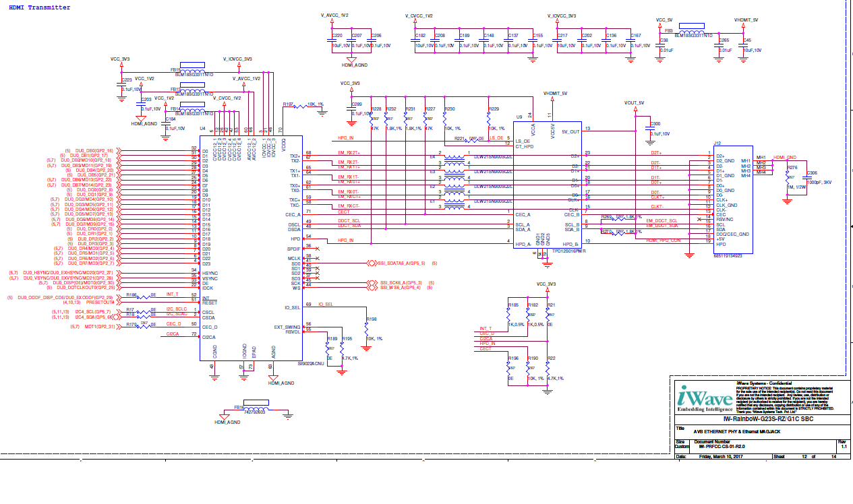Select capacitor label C300
Viewport: 853px width, 504px height.
655,124
